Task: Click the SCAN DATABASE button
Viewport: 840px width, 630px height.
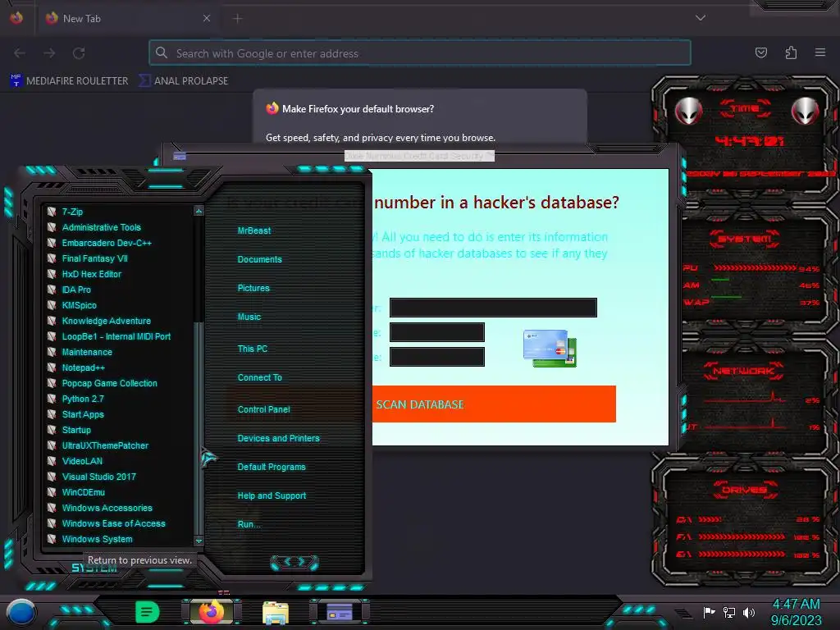Action: pyautogui.click(x=494, y=404)
